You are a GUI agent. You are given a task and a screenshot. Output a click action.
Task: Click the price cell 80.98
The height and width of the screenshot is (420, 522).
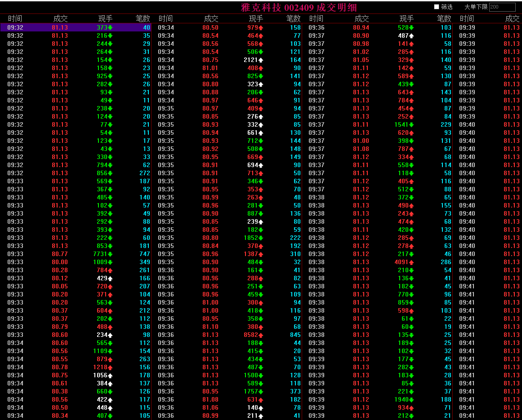click(x=361, y=44)
